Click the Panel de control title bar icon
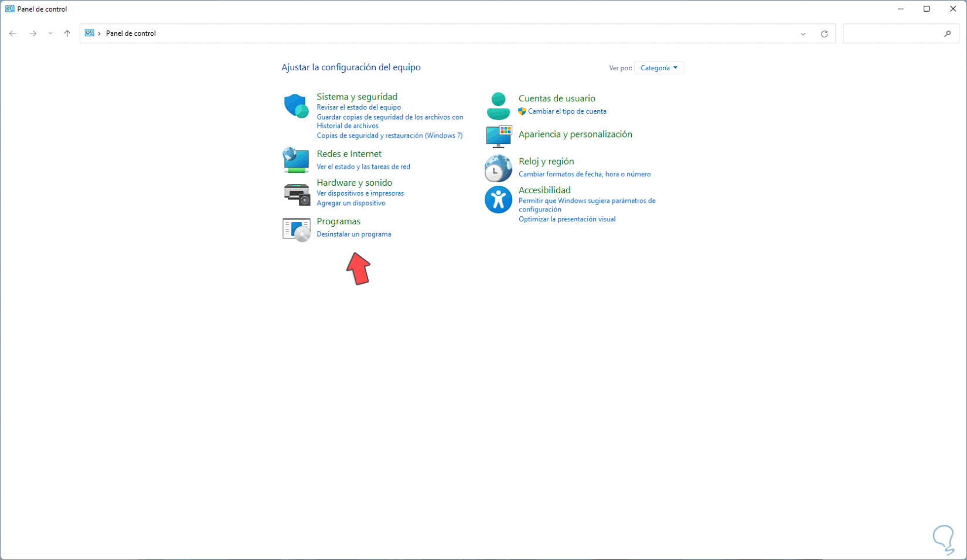 10,9
